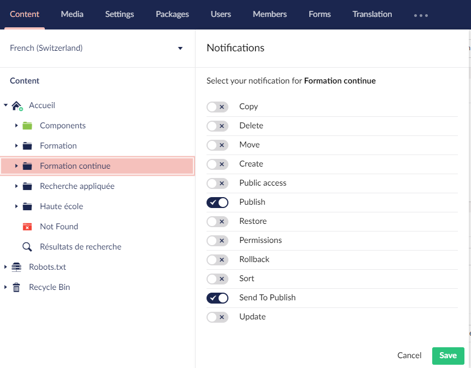Open the French (Switzerland) language dropdown

(96, 48)
